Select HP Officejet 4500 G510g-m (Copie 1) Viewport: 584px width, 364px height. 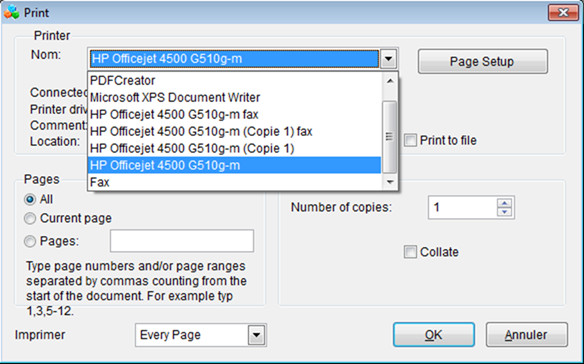pyautogui.click(x=235, y=148)
